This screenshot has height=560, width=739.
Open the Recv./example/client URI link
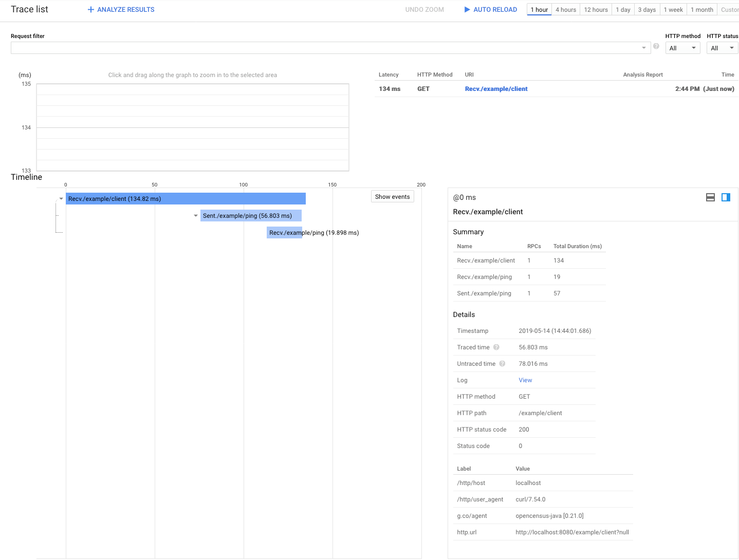click(x=496, y=89)
